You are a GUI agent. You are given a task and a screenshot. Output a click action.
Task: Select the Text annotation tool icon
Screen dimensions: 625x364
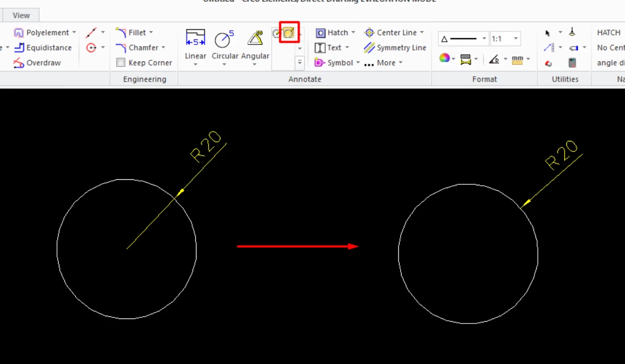click(x=320, y=48)
